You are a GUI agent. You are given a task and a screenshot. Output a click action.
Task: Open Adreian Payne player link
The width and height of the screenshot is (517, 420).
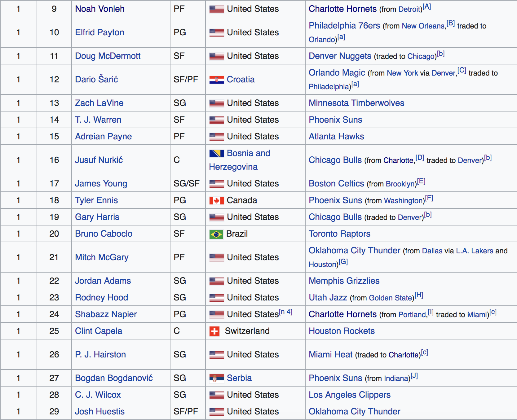(x=103, y=136)
